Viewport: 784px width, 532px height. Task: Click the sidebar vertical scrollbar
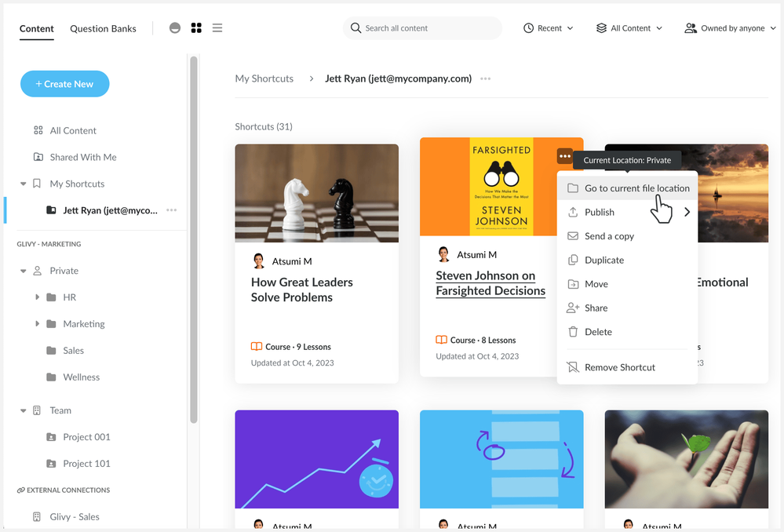click(194, 240)
